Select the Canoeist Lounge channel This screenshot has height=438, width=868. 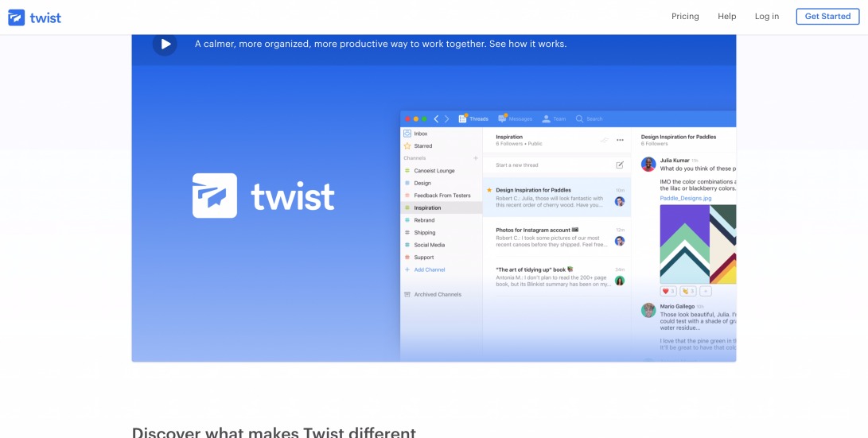click(442, 171)
